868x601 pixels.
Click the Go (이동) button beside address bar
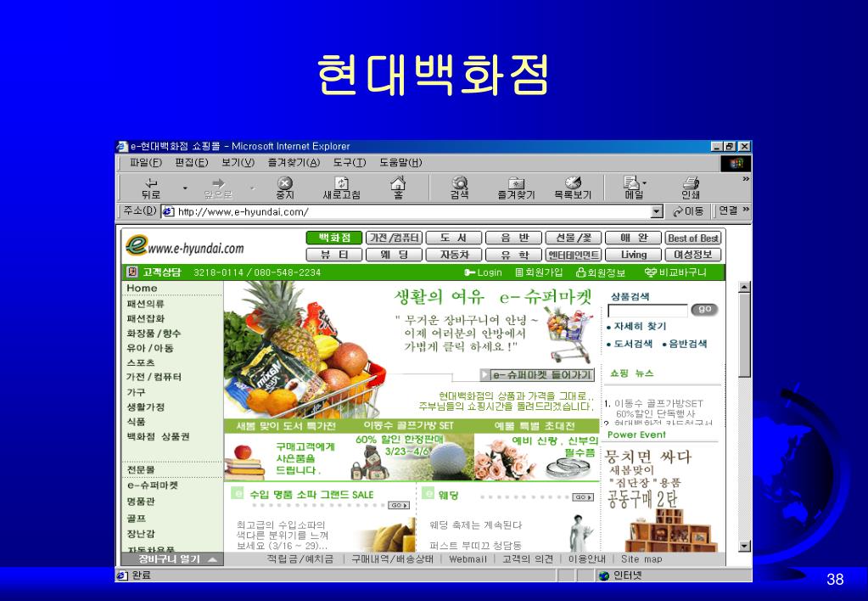pyautogui.click(x=687, y=211)
